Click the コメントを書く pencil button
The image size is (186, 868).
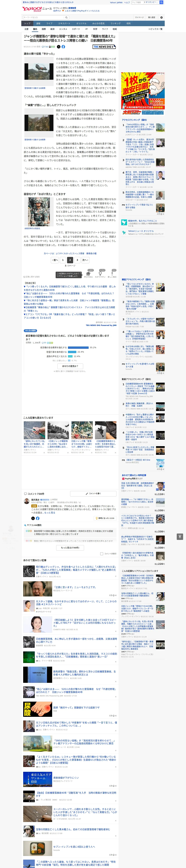click(93, 494)
